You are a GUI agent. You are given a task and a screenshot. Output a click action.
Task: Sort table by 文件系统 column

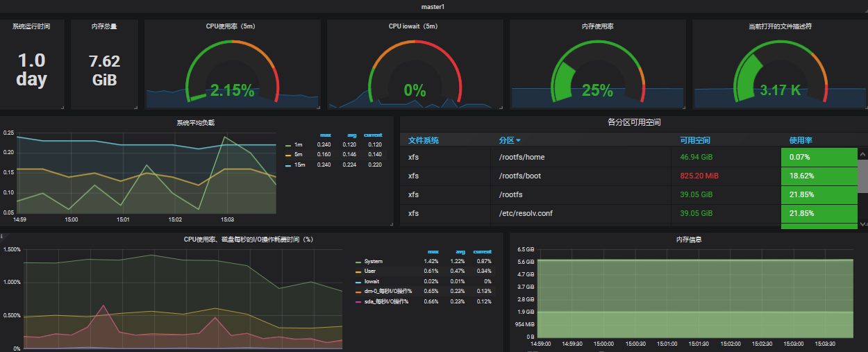click(424, 140)
